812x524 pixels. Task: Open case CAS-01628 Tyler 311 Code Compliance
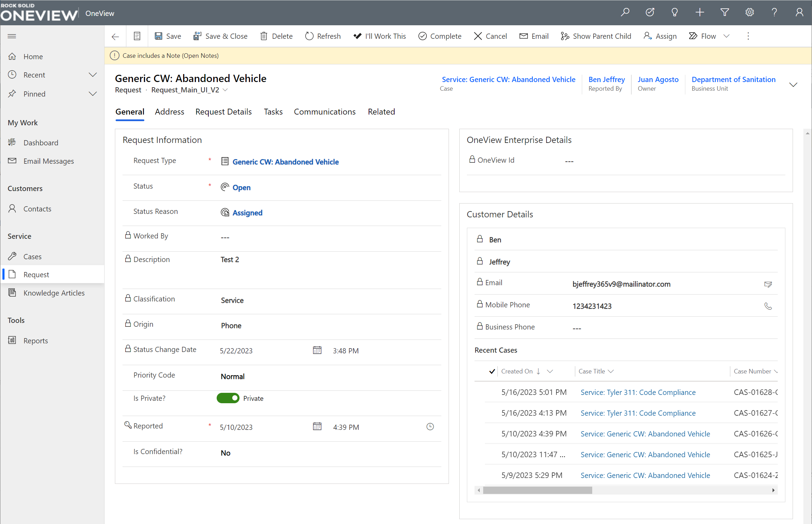click(x=638, y=392)
